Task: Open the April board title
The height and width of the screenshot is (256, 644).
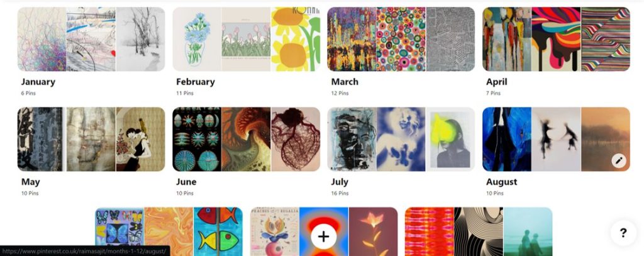Action: click(x=497, y=82)
